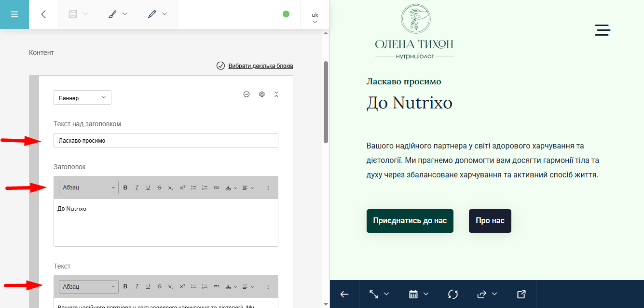Screen dimensions: 644x308
Task: Click the Баннер block's circled ellipsis icon
Action: [247, 94]
